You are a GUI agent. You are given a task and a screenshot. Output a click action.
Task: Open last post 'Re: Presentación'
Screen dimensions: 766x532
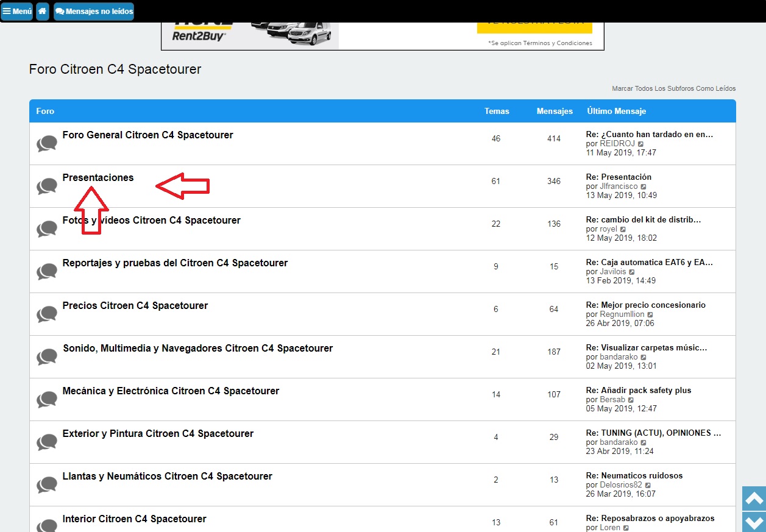[619, 177]
